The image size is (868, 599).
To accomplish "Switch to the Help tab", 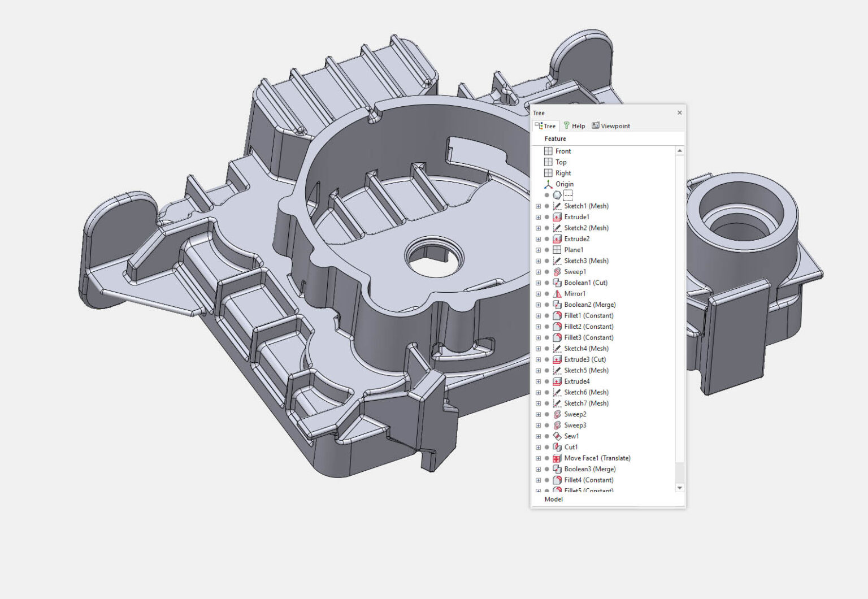I will point(574,126).
